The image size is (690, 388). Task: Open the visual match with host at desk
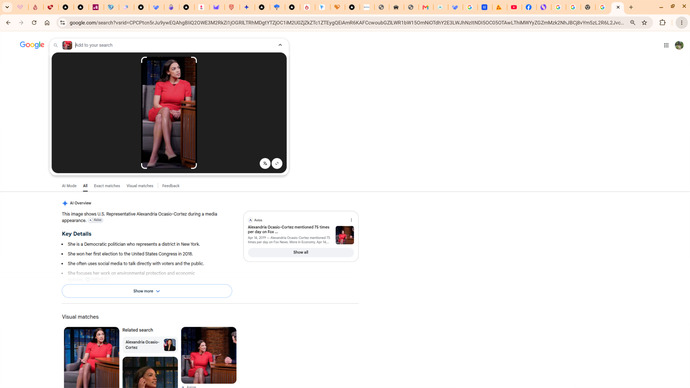[209, 355]
